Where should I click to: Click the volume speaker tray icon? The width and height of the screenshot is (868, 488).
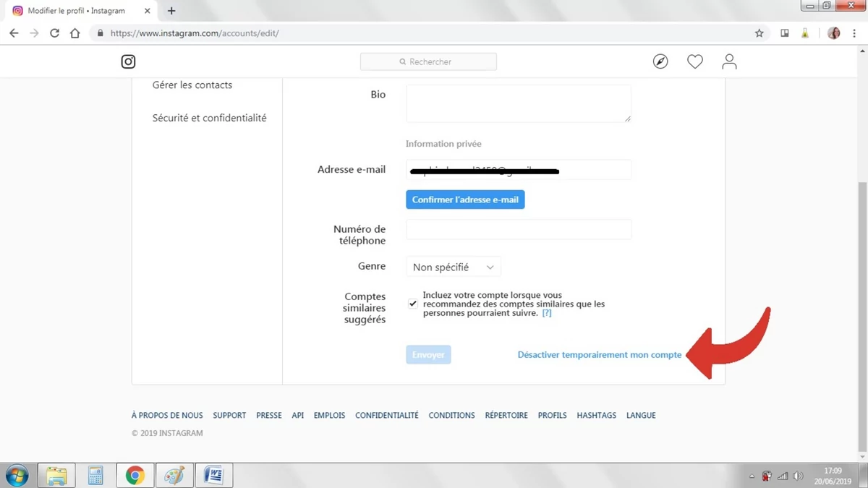(798, 476)
